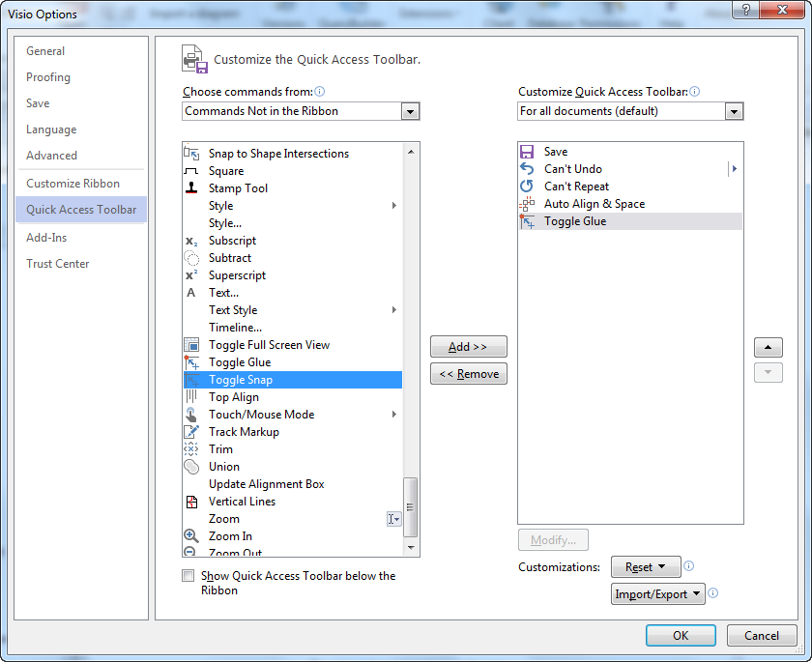Image resolution: width=812 pixels, height=662 pixels.
Task: Enable Show Quick Access Toolbar below the Ribbon
Action: tap(188, 576)
